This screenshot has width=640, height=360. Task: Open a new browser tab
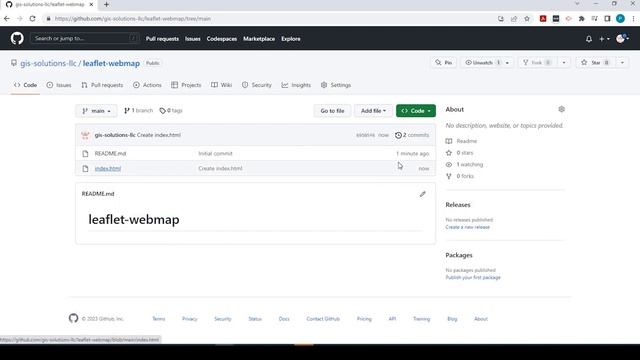point(106,4)
